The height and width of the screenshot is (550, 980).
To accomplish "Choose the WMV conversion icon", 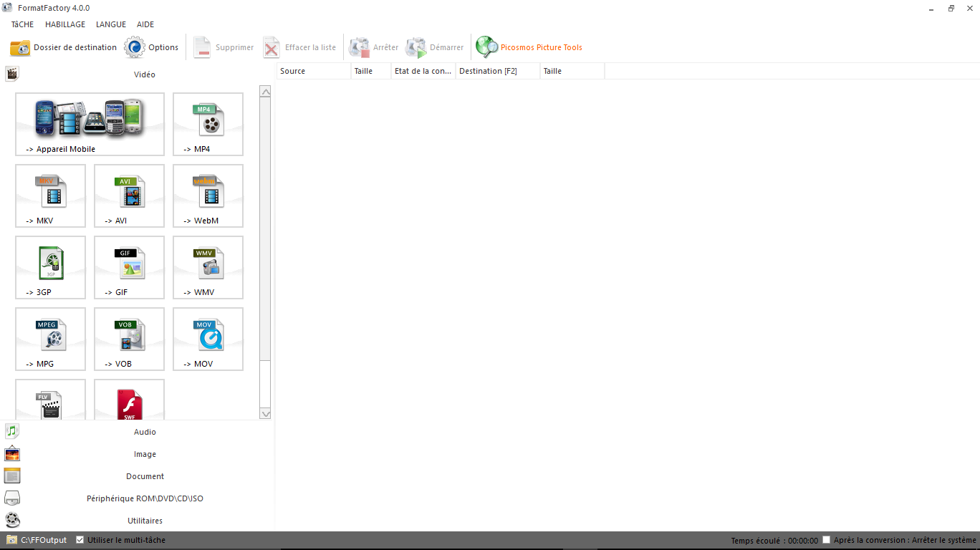I will point(208,267).
